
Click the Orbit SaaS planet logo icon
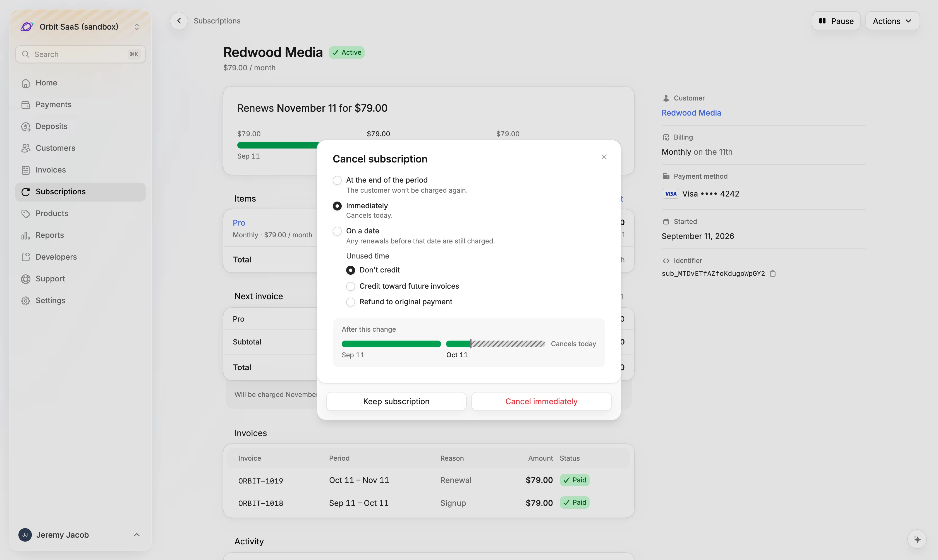[27, 27]
